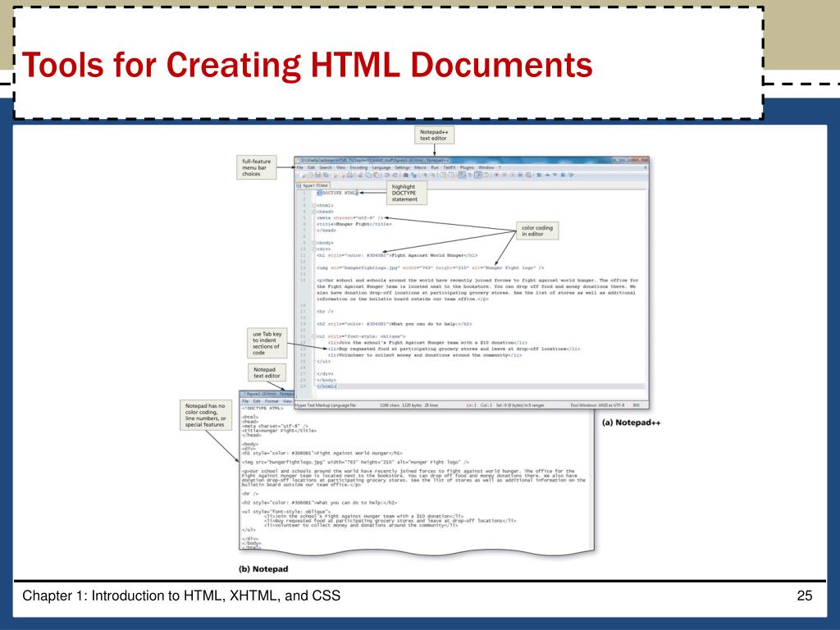This screenshot has width=840, height=630.
Task: Collapse the <body> fold marker
Action: 314,243
